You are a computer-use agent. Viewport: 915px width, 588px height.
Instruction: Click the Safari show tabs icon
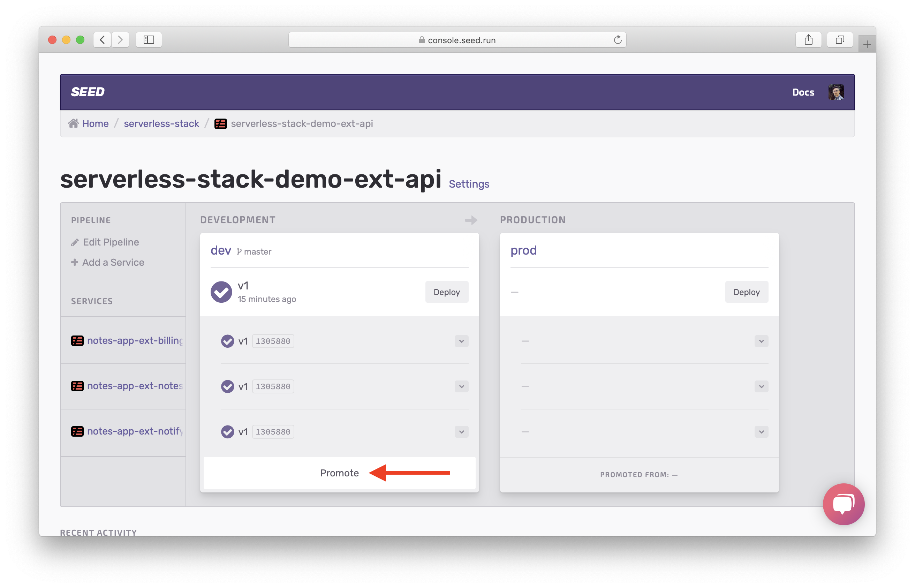(839, 40)
